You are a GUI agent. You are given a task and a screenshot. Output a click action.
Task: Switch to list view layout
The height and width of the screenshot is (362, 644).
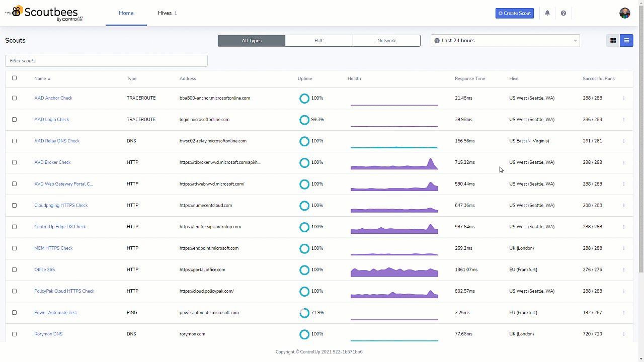626,41
